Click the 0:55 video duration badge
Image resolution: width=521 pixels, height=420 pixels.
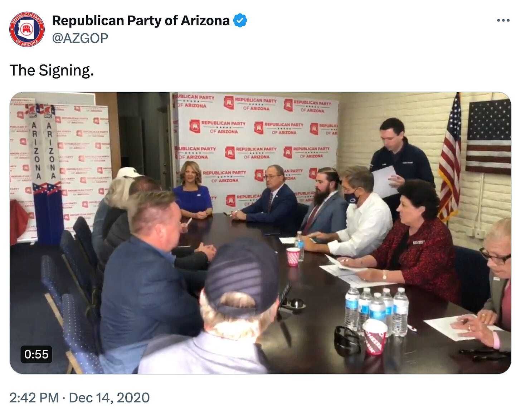point(36,354)
